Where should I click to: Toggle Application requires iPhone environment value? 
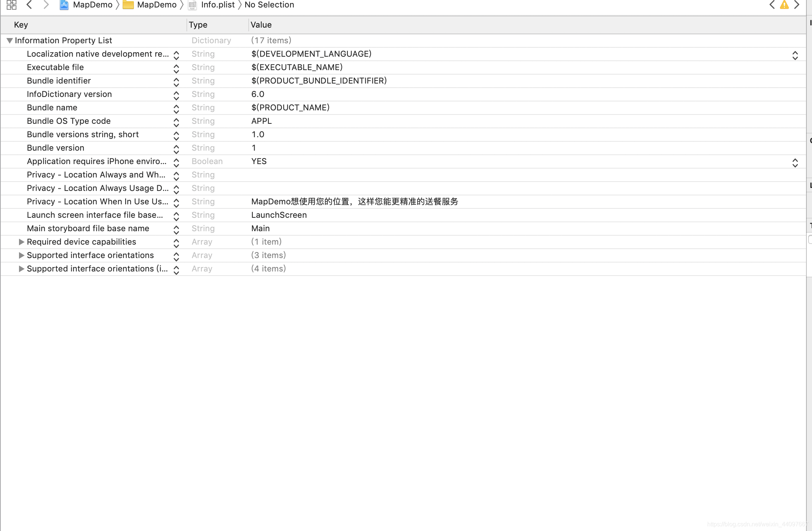tap(796, 161)
